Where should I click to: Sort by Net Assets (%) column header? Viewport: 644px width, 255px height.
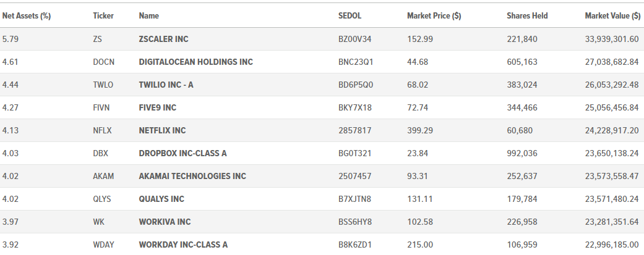pyautogui.click(x=26, y=16)
